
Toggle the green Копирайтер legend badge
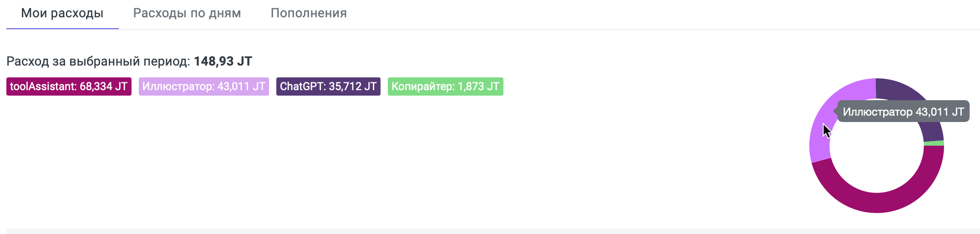coord(445,86)
